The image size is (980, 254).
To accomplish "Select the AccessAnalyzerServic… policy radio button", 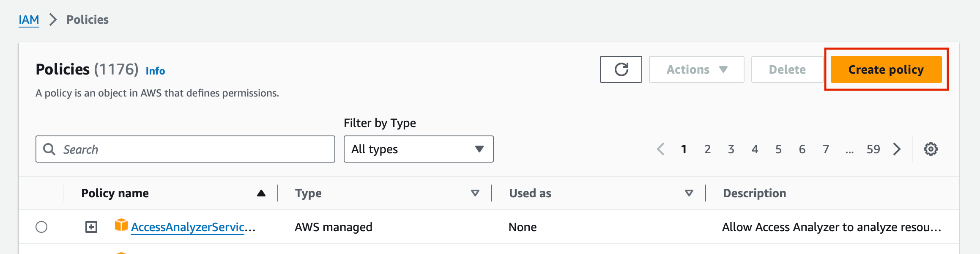I will (x=41, y=227).
